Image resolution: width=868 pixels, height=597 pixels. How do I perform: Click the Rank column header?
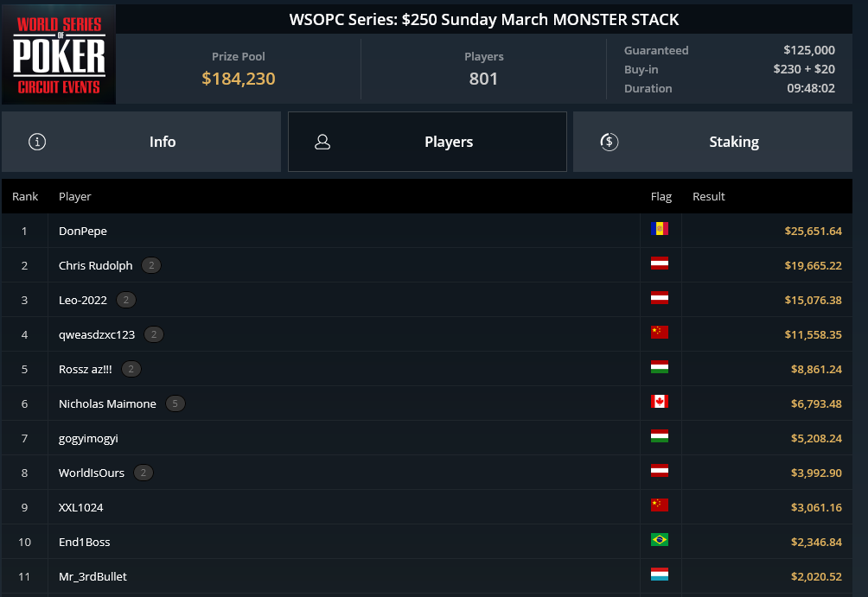click(x=25, y=196)
